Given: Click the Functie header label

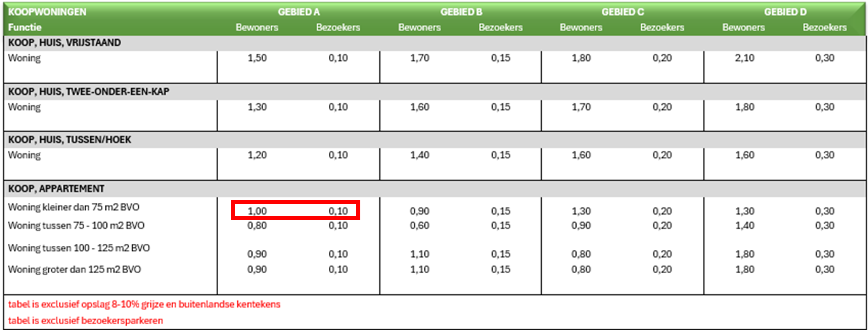Looking at the screenshot, I should [x=25, y=27].
